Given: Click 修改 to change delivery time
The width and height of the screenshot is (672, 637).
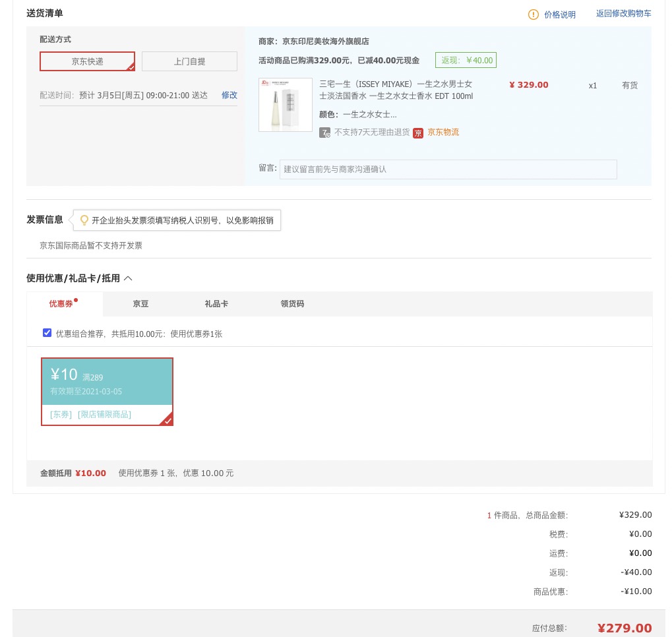Looking at the screenshot, I should click(229, 95).
